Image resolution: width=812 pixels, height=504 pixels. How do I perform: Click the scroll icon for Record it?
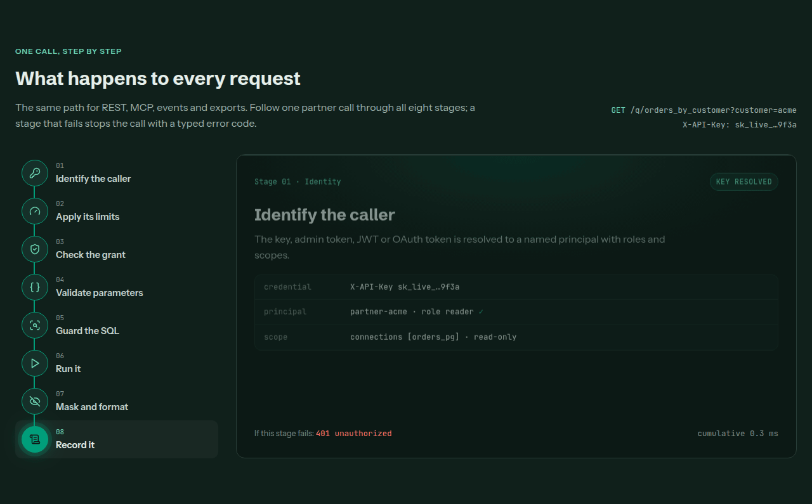[x=35, y=439]
